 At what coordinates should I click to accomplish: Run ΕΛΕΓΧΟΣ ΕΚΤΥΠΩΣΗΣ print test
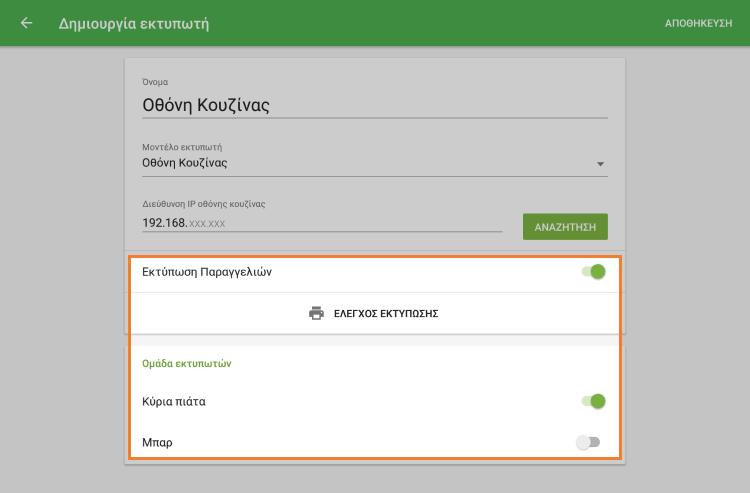385,313
